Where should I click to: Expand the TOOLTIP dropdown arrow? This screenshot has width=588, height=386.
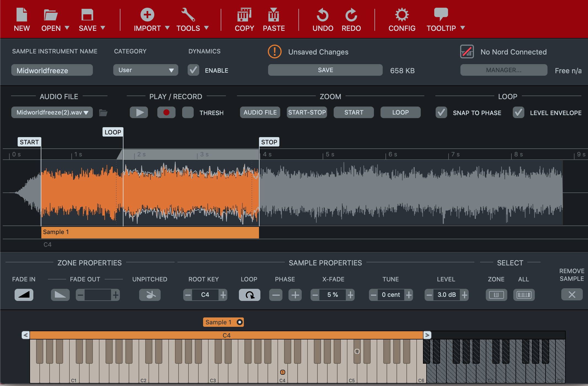pyautogui.click(x=463, y=28)
